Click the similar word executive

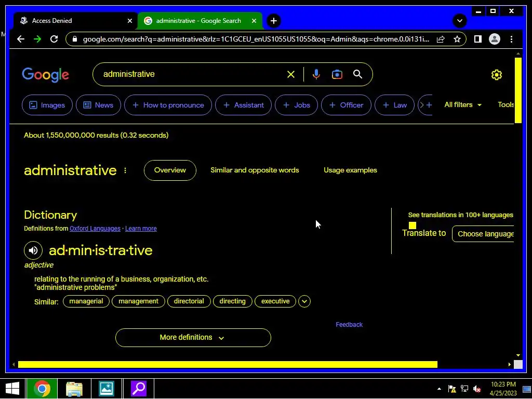tap(275, 301)
